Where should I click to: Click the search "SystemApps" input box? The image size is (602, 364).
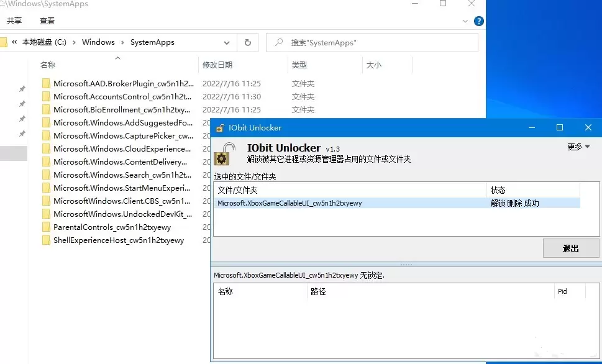(372, 43)
